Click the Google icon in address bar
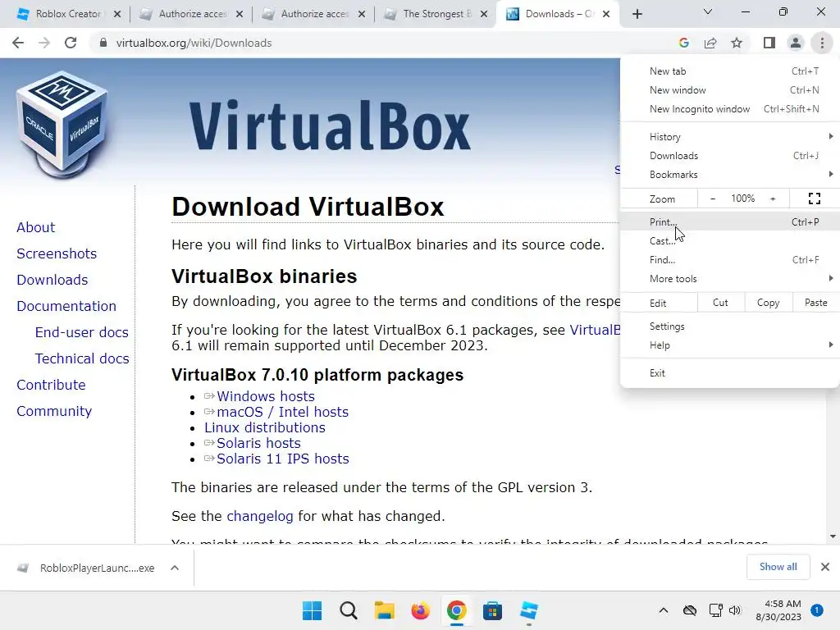 point(683,43)
